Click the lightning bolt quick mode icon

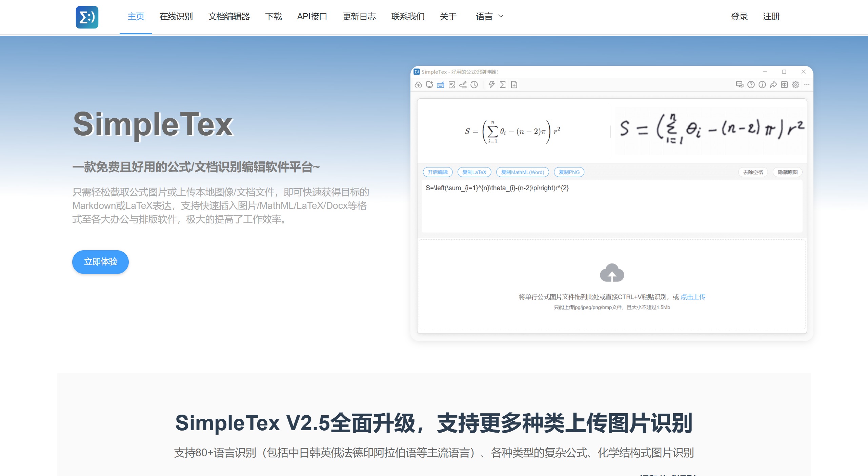click(491, 85)
